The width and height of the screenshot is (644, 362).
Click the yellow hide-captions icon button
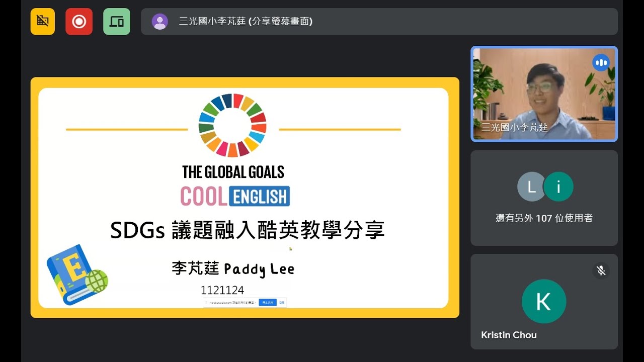coord(43,22)
